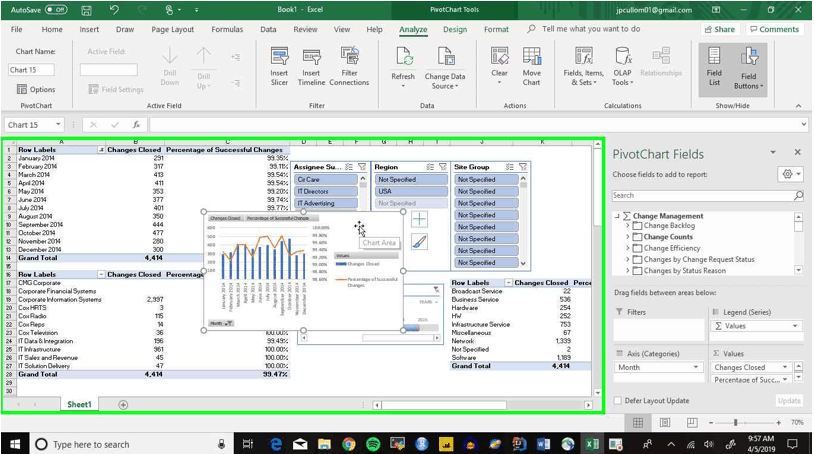The width and height of the screenshot is (814, 454).
Task: Click the Share button
Action: pyautogui.click(x=720, y=29)
